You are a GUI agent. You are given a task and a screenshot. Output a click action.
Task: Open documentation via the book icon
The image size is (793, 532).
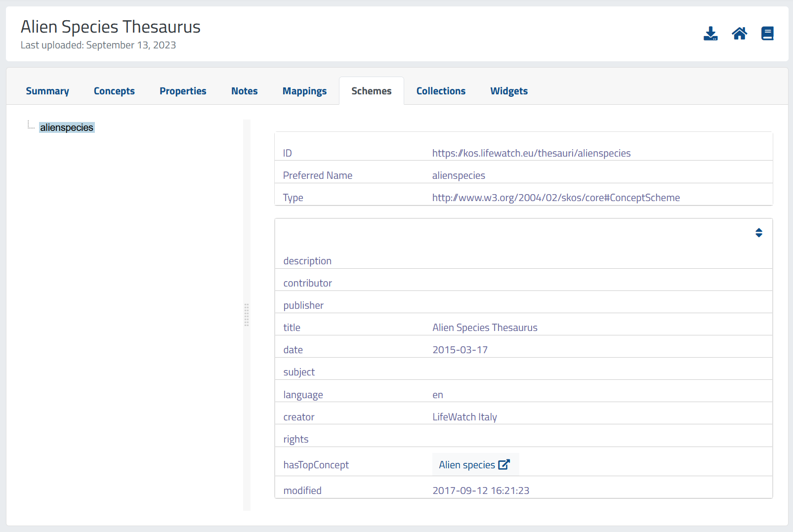[x=767, y=34]
